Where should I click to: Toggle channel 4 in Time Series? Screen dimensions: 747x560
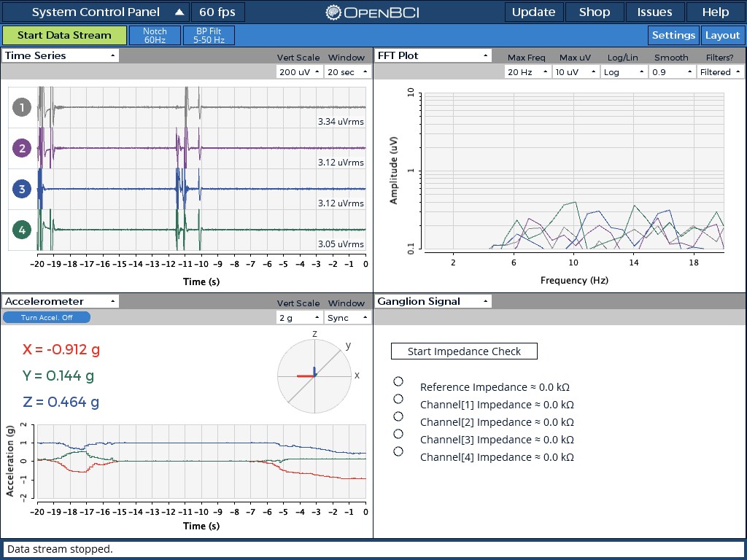[x=22, y=229]
